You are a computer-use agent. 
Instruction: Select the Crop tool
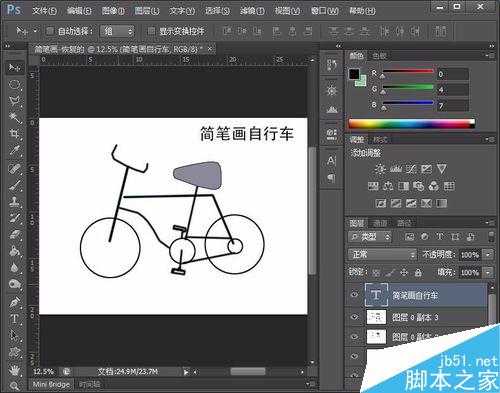[x=14, y=134]
